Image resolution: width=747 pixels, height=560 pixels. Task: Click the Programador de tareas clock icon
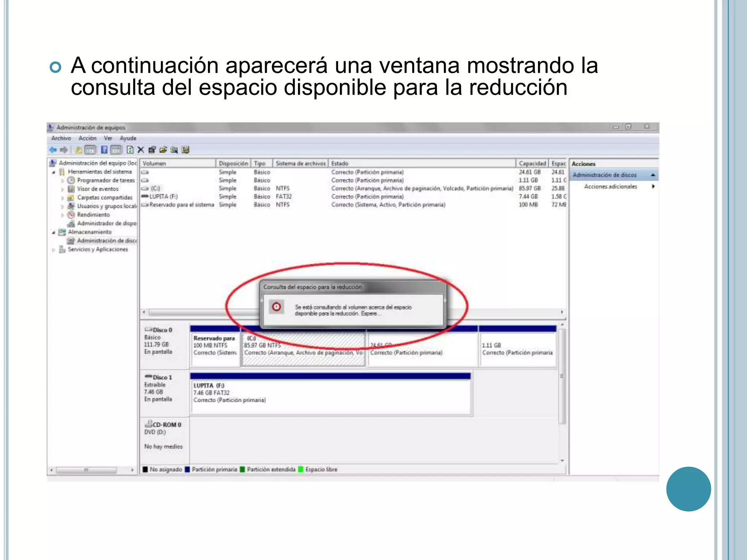(x=71, y=180)
